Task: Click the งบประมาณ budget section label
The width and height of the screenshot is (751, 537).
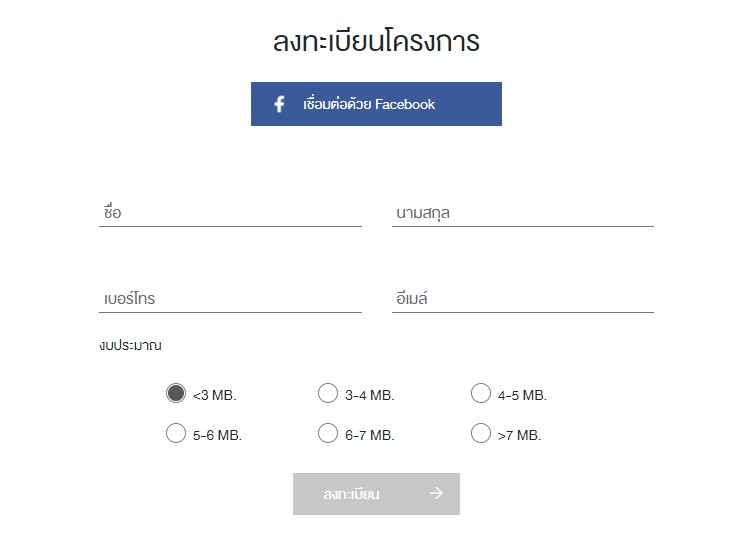Action: [x=130, y=345]
